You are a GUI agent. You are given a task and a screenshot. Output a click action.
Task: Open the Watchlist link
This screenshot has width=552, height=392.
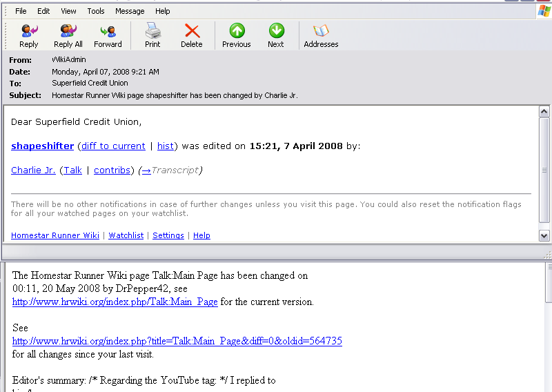coord(126,235)
